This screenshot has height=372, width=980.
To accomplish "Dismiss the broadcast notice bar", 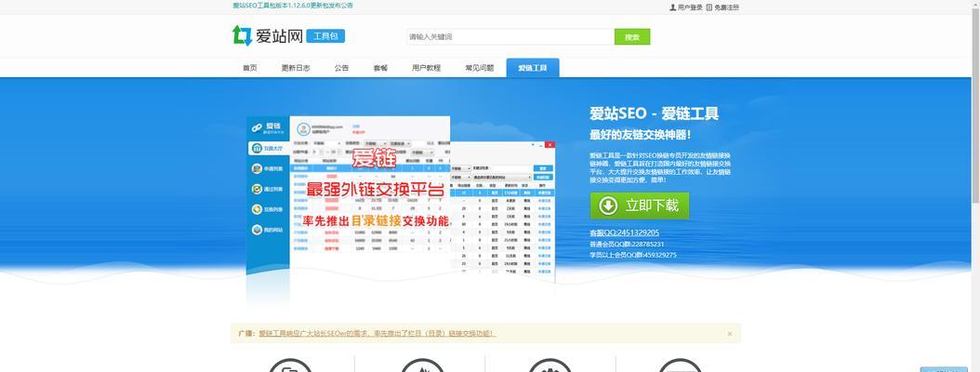I will coord(729,334).
